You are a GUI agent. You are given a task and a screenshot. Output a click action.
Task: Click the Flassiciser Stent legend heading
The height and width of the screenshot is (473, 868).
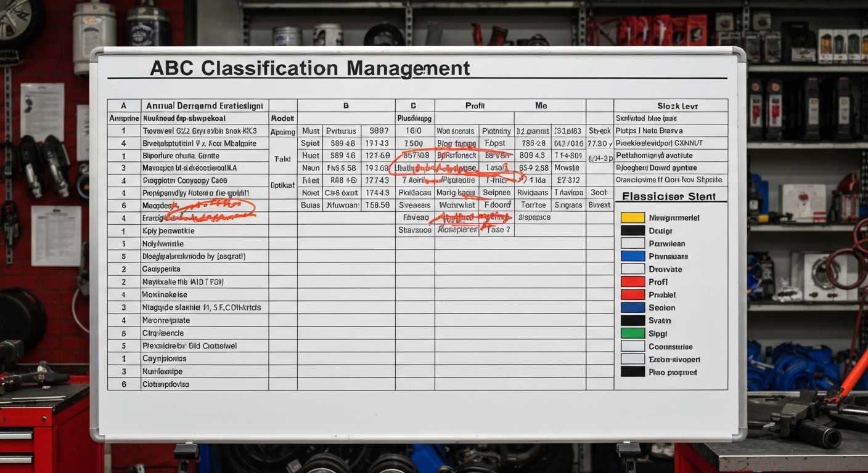(x=671, y=196)
